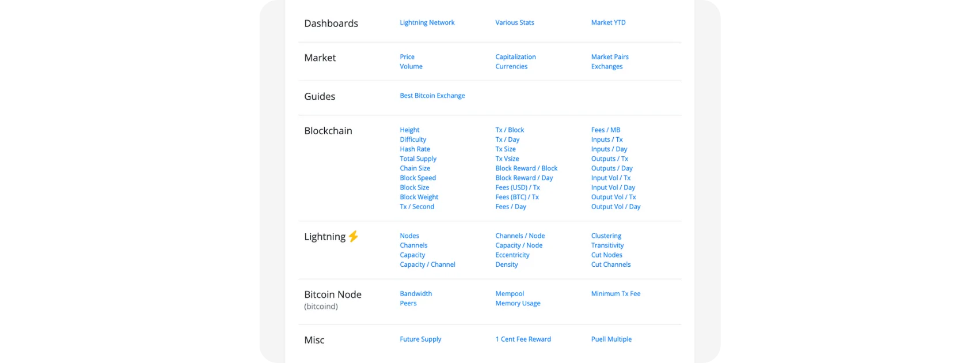Open the Cut Channels link

(x=610, y=264)
